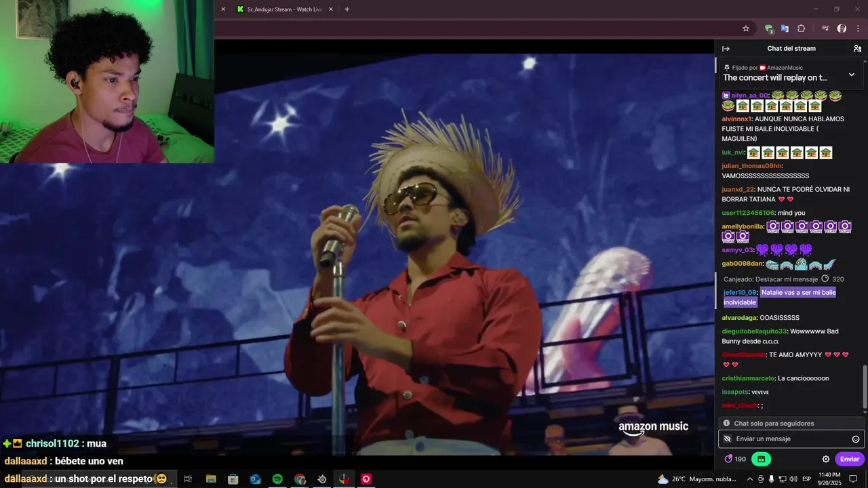868x488 pixels.
Task: Open the green shield extension
Action: (768, 28)
